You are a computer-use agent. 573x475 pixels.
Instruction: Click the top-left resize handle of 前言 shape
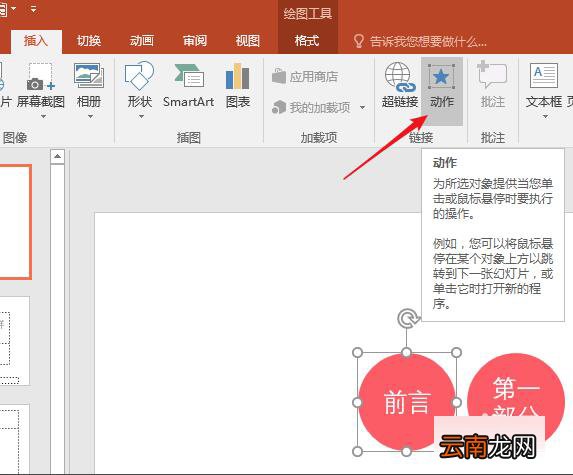click(357, 353)
